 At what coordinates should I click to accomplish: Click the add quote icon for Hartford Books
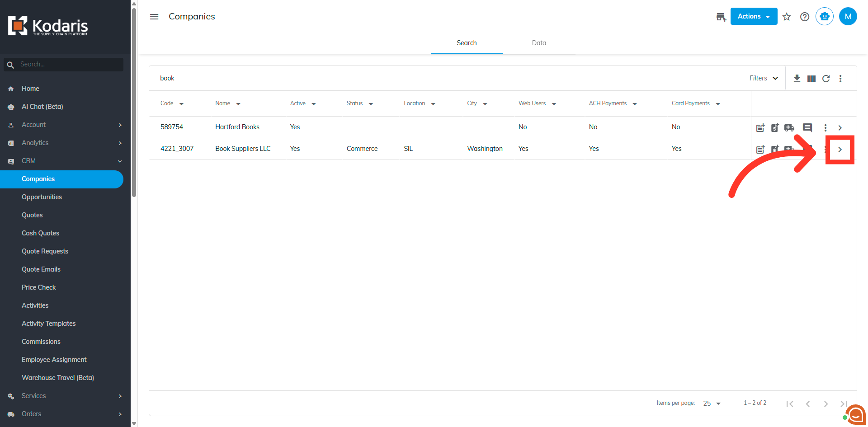775,128
